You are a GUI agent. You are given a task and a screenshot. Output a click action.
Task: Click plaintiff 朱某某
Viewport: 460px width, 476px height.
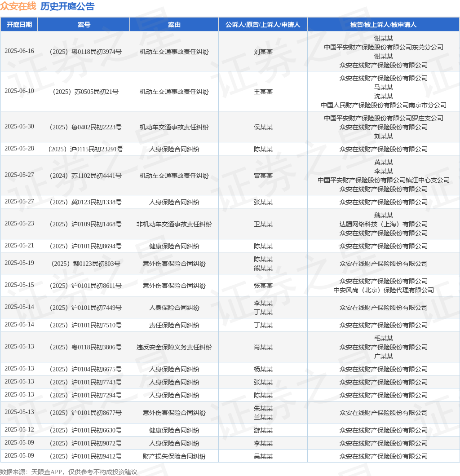coord(263,409)
